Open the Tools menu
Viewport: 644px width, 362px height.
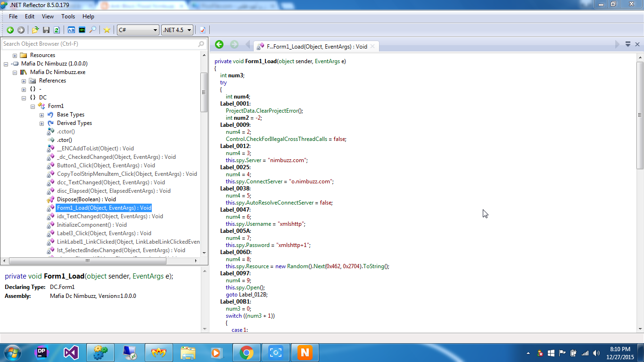(x=68, y=16)
